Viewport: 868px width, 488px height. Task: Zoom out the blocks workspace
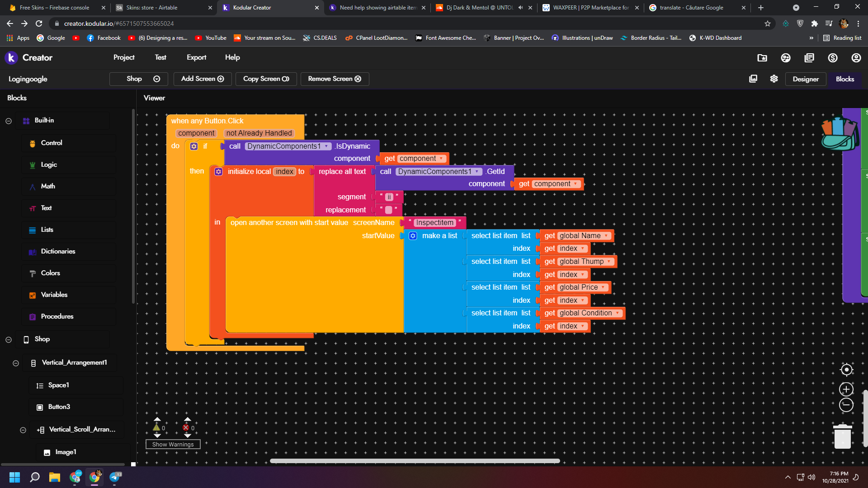(846, 405)
